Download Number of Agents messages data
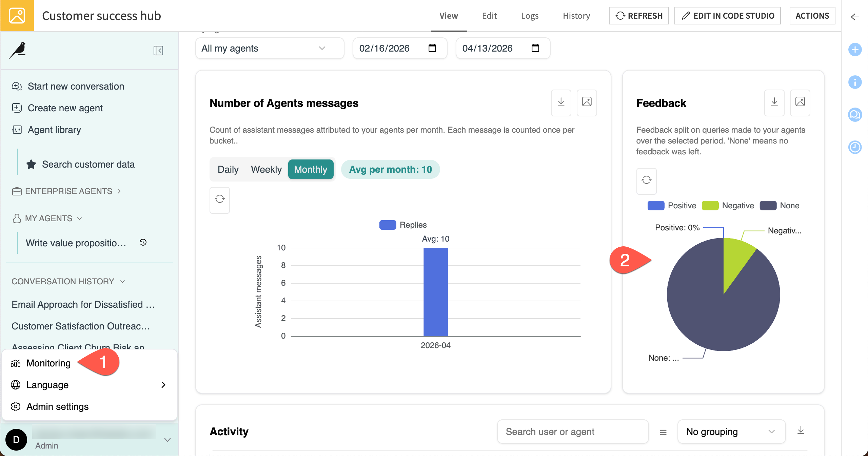This screenshot has width=868, height=456. click(x=561, y=102)
